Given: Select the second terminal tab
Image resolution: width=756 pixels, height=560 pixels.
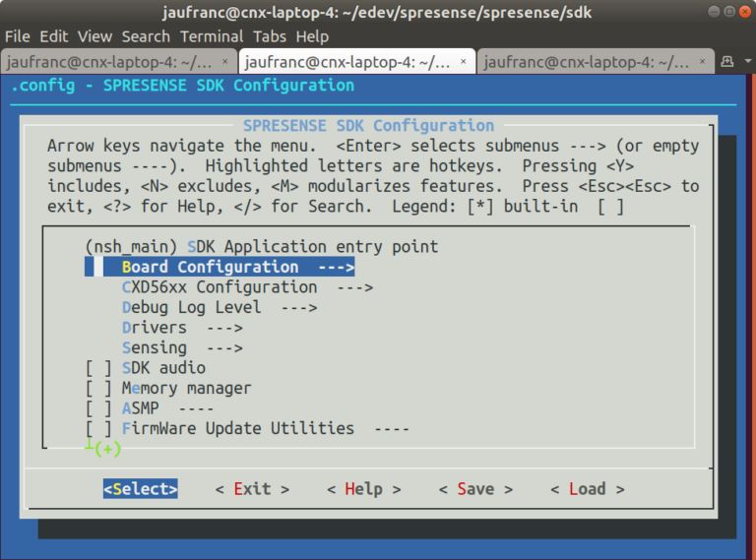Looking at the screenshot, I should coord(356,62).
